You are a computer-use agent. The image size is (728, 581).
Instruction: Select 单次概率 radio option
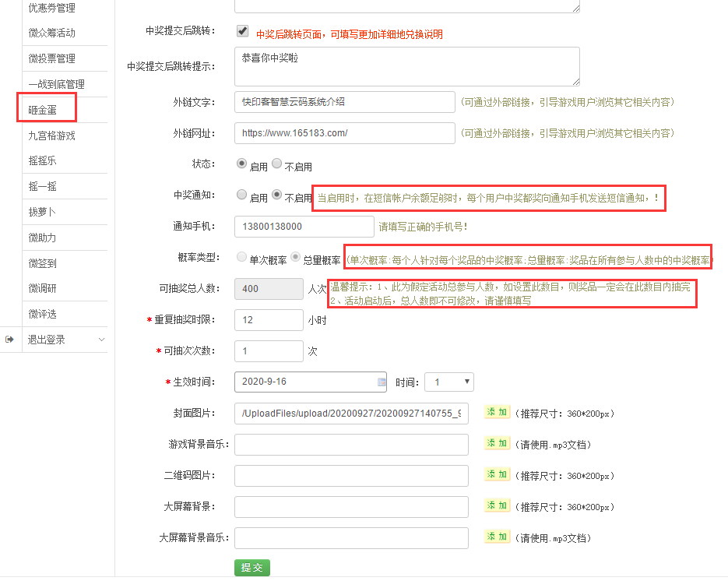[241, 257]
